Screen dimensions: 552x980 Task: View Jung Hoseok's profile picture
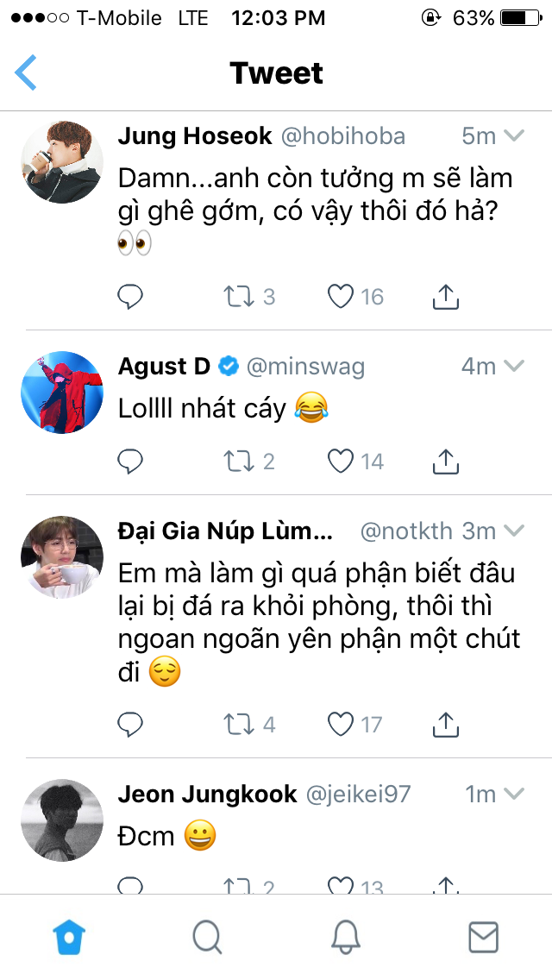(62, 161)
